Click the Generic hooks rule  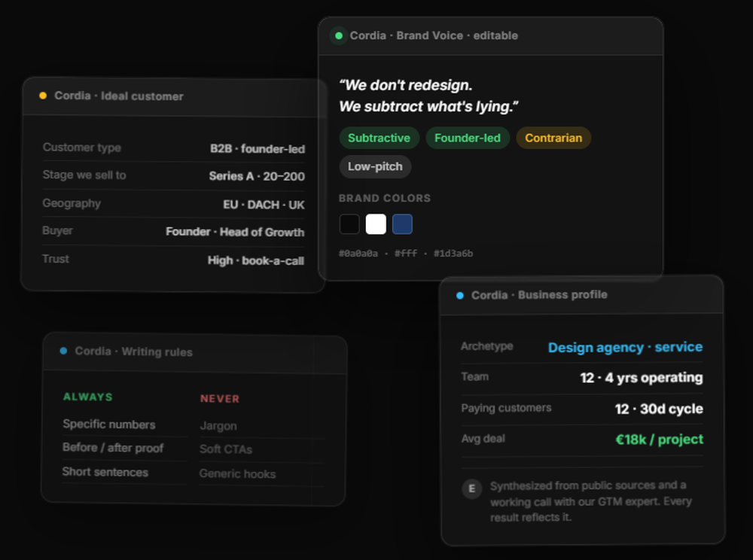[x=237, y=473]
